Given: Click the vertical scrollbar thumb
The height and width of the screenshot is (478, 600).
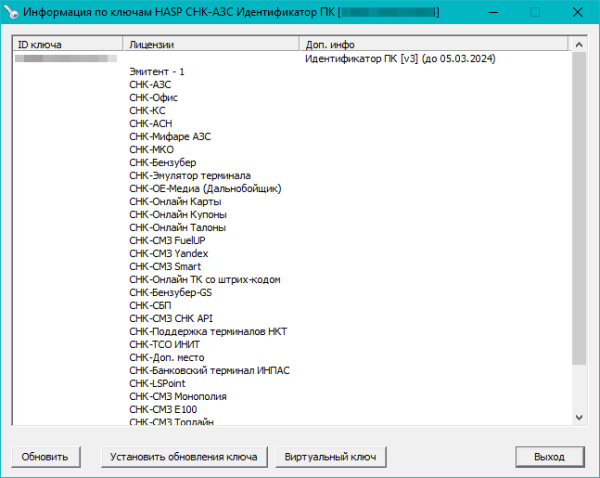Looking at the screenshot, I should pyautogui.click(x=578, y=210).
